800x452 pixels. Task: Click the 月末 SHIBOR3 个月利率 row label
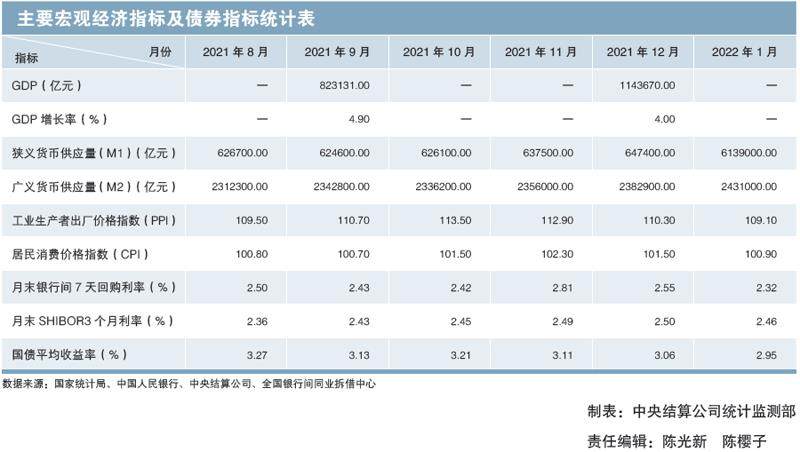tap(92, 322)
